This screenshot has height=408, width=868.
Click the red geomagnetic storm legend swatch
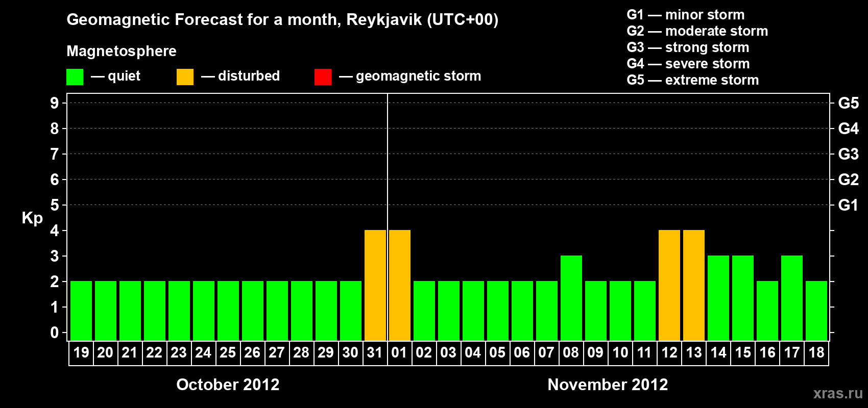[x=323, y=77]
